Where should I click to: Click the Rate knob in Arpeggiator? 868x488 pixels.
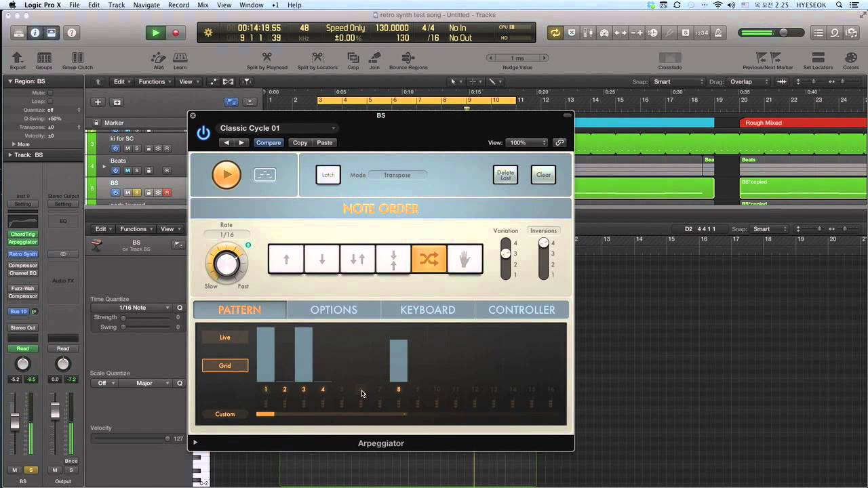[x=226, y=264]
